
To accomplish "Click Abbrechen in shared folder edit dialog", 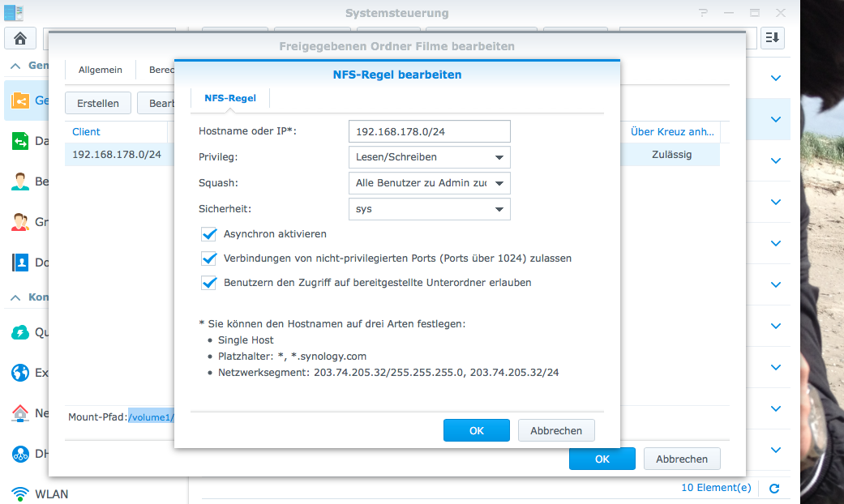I will click(x=682, y=459).
